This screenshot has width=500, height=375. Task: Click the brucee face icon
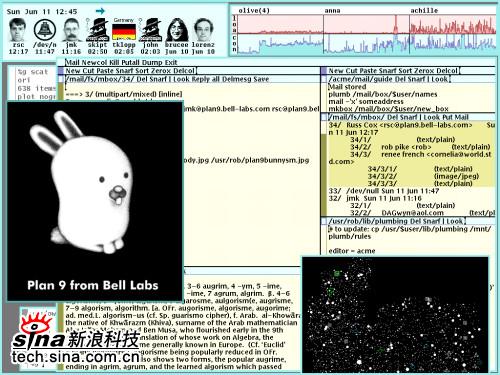177,30
